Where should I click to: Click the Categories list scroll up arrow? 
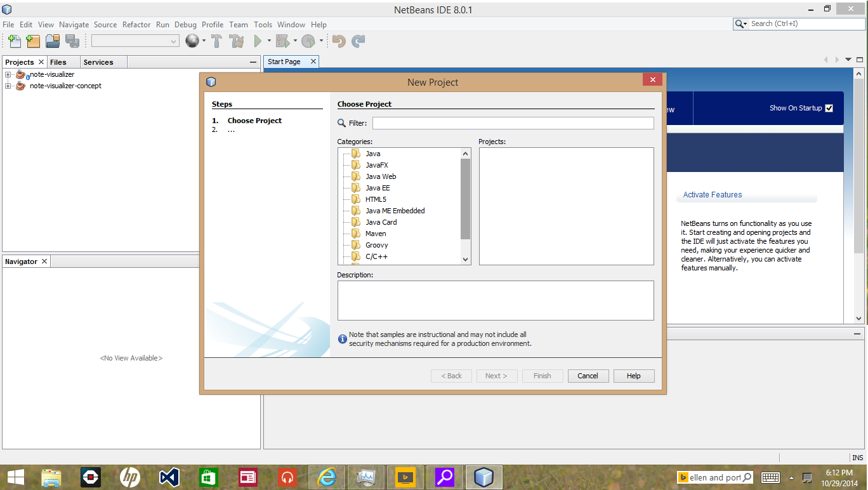pyautogui.click(x=465, y=154)
